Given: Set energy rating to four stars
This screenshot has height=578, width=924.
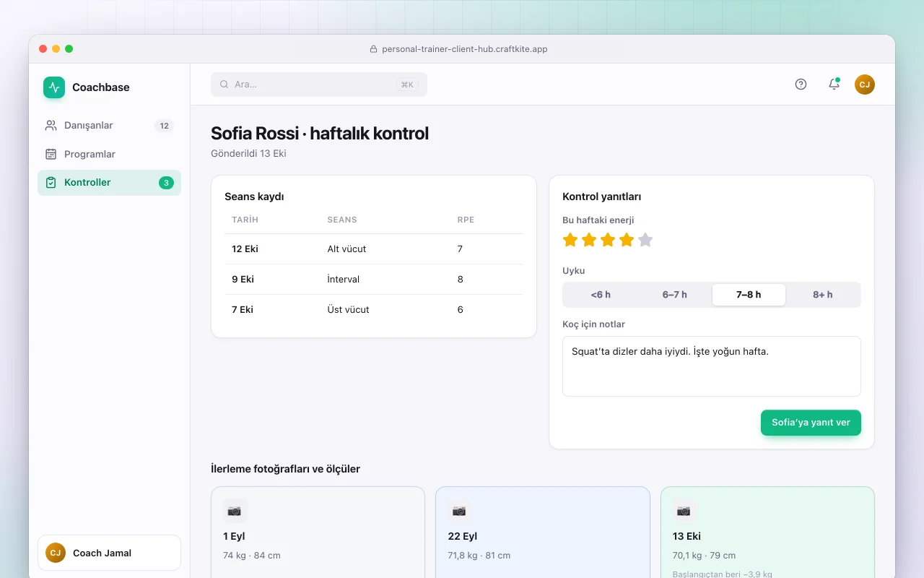Looking at the screenshot, I should point(627,240).
